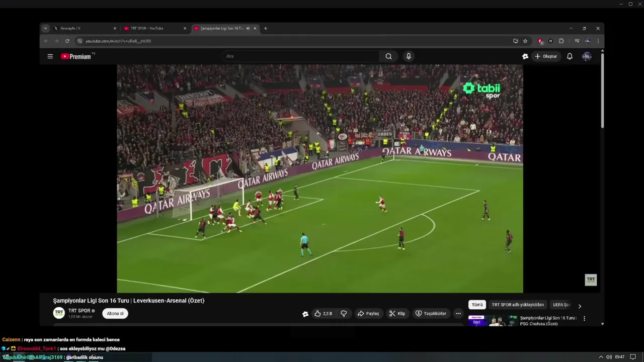Click the install/cast icon in address bar
This screenshot has height=362, width=644.
click(x=515, y=41)
